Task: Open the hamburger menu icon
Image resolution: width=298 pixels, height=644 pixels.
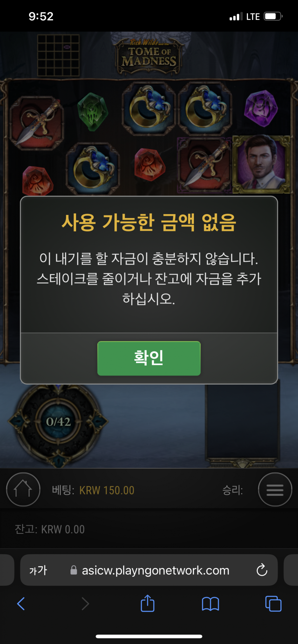Action: (x=275, y=489)
